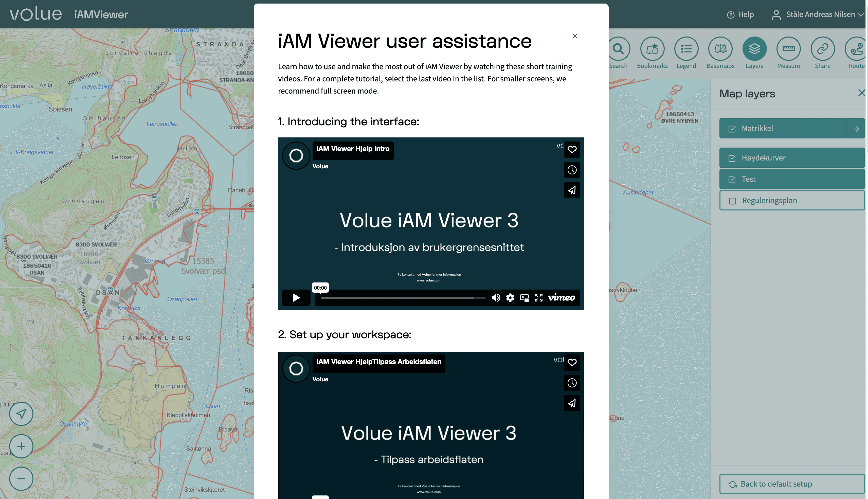Disable the Test layer checkbox

(x=732, y=180)
